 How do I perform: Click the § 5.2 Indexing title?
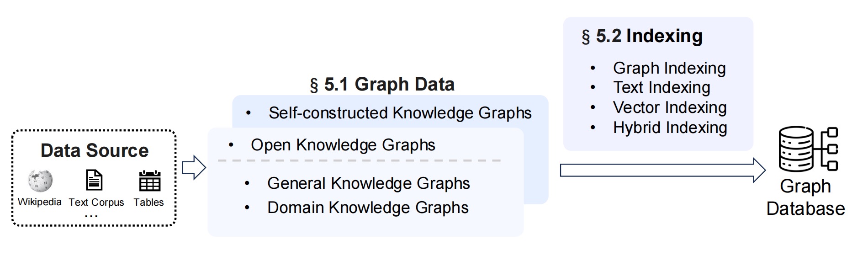642,36
